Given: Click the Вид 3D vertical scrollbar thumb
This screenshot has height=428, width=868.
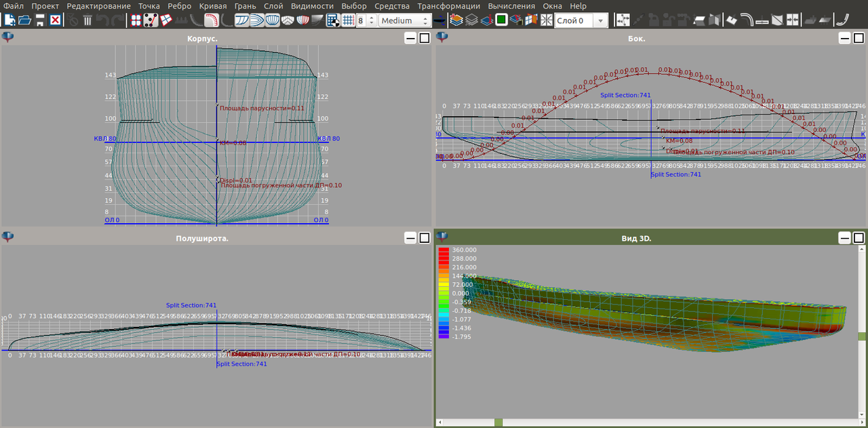Looking at the screenshot, I should [862, 336].
